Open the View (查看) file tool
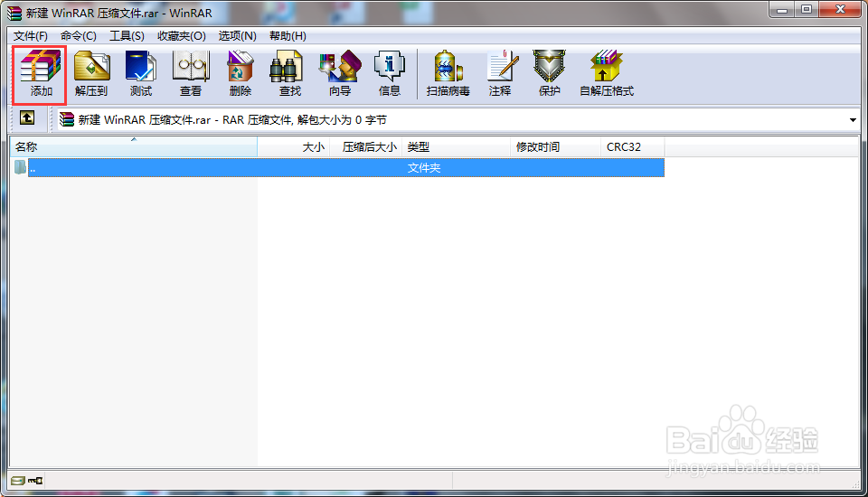The height and width of the screenshot is (497, 868). [191, 74]
